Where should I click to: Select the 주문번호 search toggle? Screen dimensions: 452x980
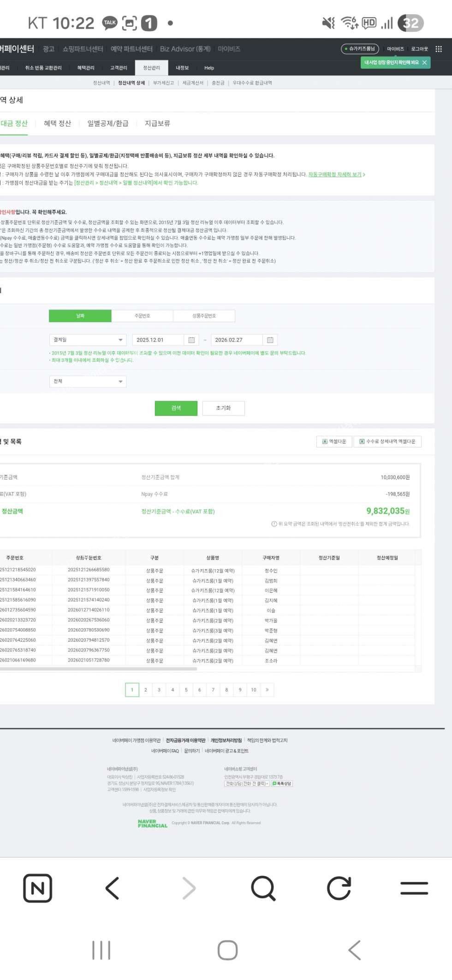[142, 316]
